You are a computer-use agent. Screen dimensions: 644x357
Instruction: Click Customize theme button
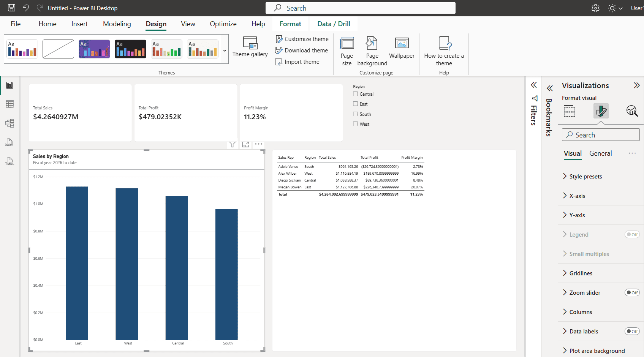[302, 39]
